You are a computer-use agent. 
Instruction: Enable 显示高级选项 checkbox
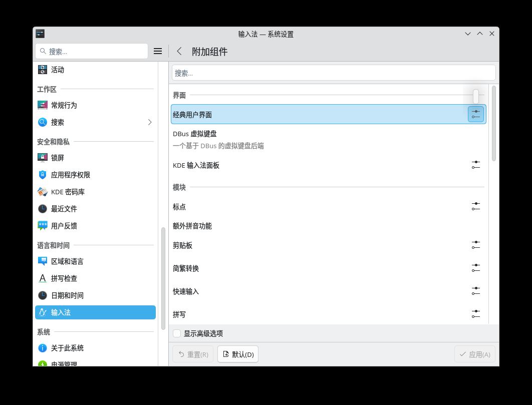pyautogui.click(x=177, y=333)
